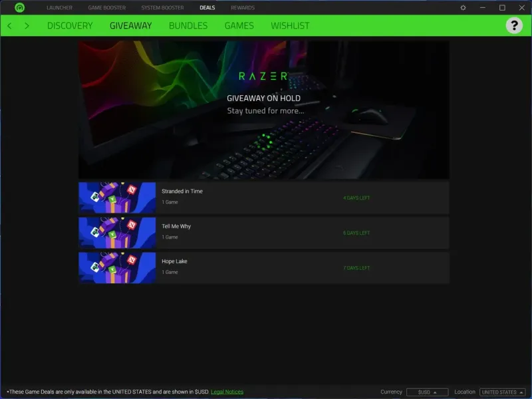Click the Stranded in Time title
The width and height of the screenshot is (532, 399).
(x=182, y=192)
